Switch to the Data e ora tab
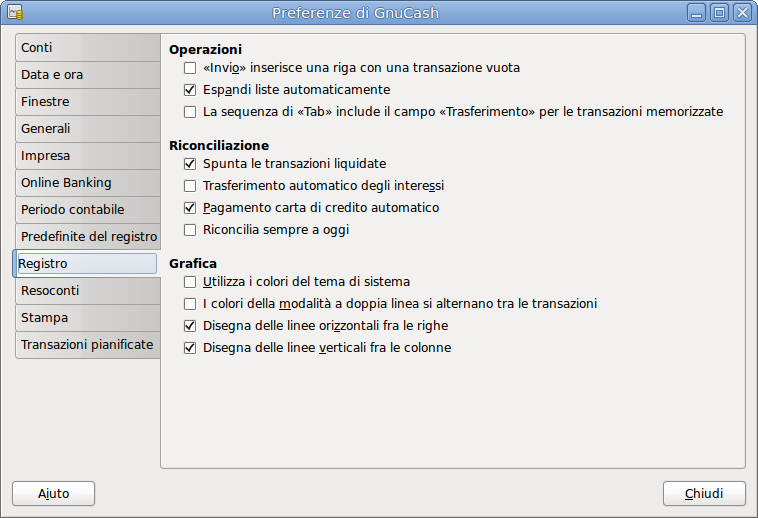Image resolution: width=758 pixels, height=518 pixels. [x=87, y=75]
